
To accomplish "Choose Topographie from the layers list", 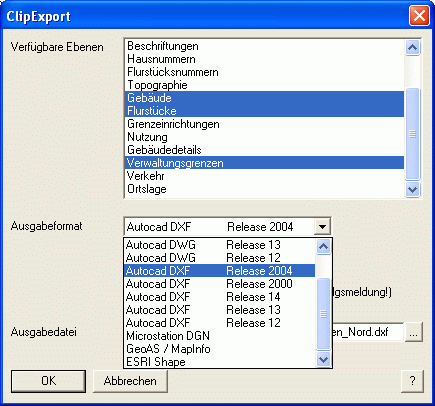I will (264, 85).
